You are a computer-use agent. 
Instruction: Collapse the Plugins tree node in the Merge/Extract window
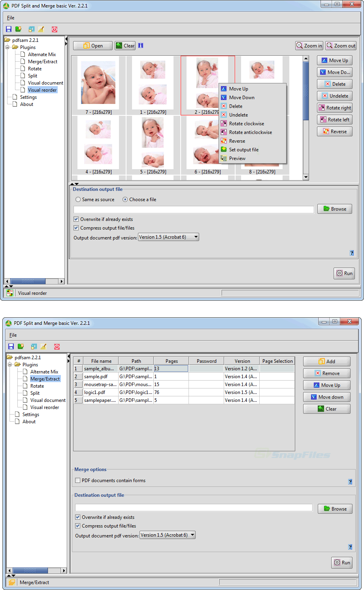click(10, 365)
